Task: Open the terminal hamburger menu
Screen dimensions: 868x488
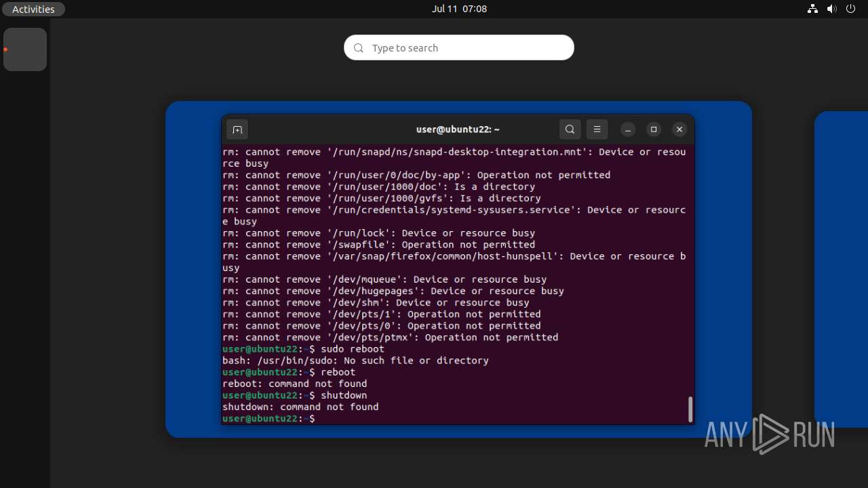Action: click(x=597, y=129)
